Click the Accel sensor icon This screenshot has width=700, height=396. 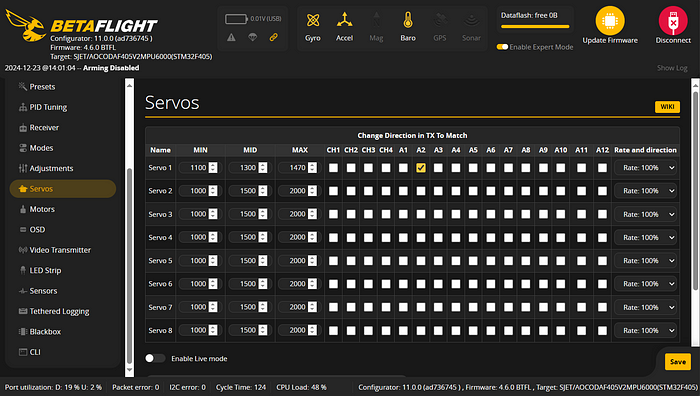(x=344, y=20)
